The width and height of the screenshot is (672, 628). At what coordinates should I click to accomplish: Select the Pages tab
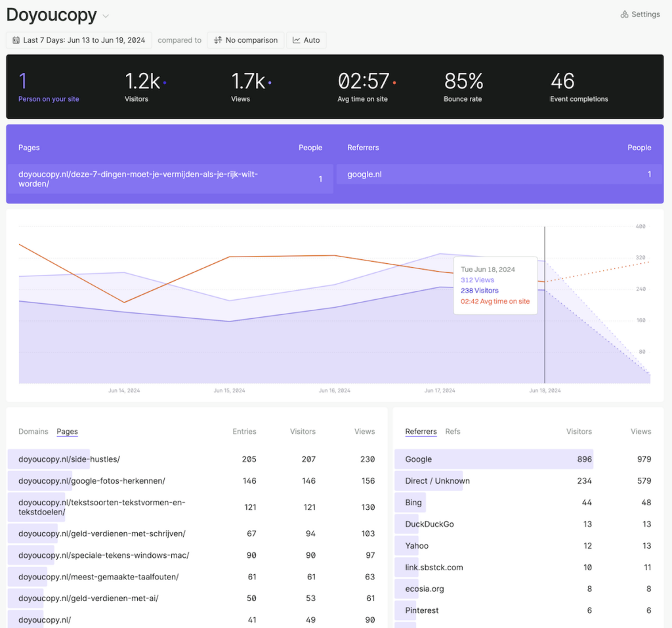[67, 431]
